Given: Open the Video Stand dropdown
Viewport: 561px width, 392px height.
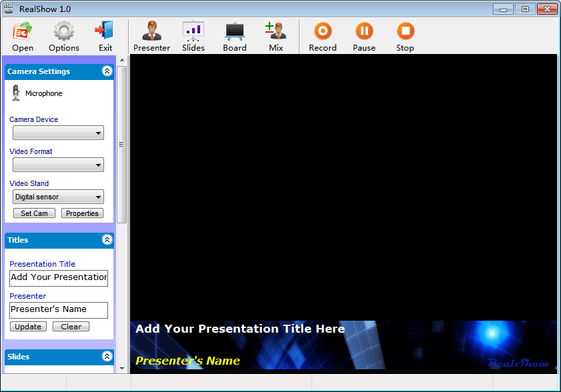Looking at the screenshot, I should tap(59, 197).
